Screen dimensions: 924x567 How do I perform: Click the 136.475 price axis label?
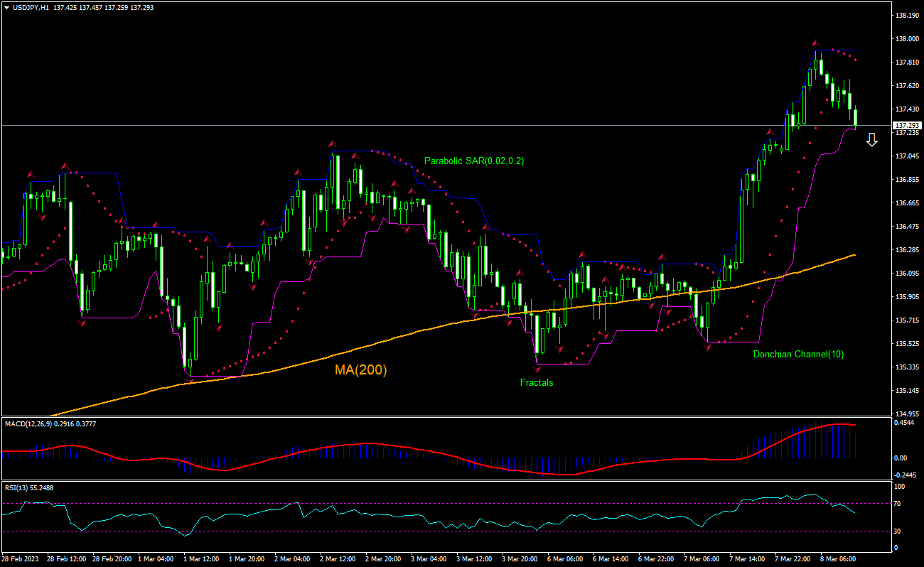[907, 227]
